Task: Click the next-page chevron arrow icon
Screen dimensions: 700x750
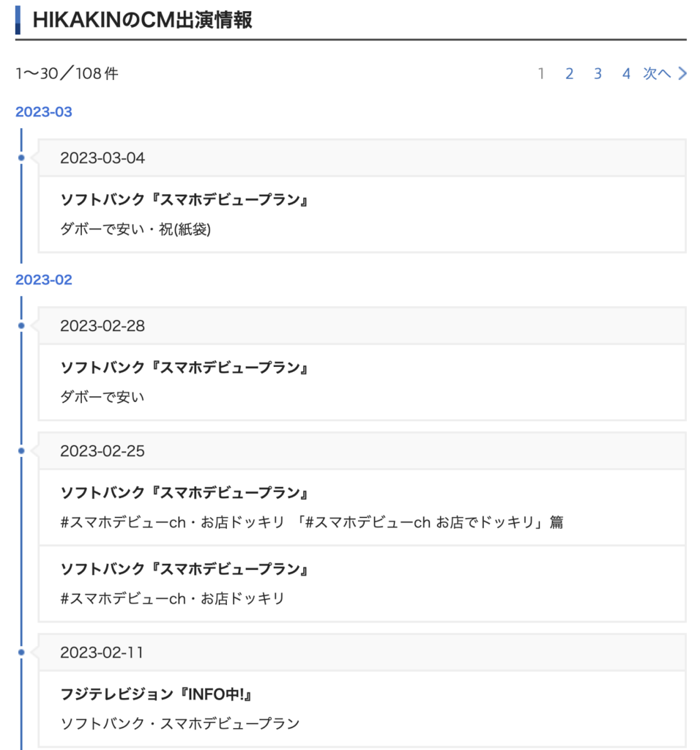Action: (682, 74)
